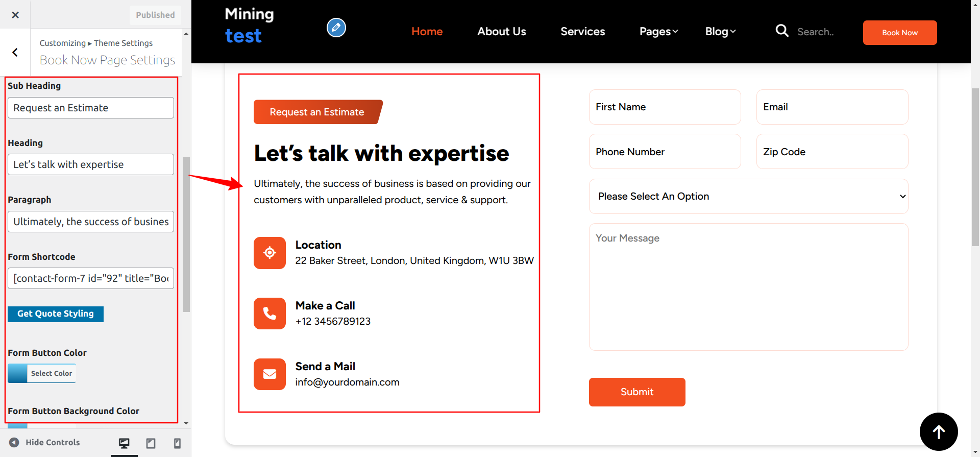
Task: Click the blue pencil edit shortcut icon
Action: [336, 28]
